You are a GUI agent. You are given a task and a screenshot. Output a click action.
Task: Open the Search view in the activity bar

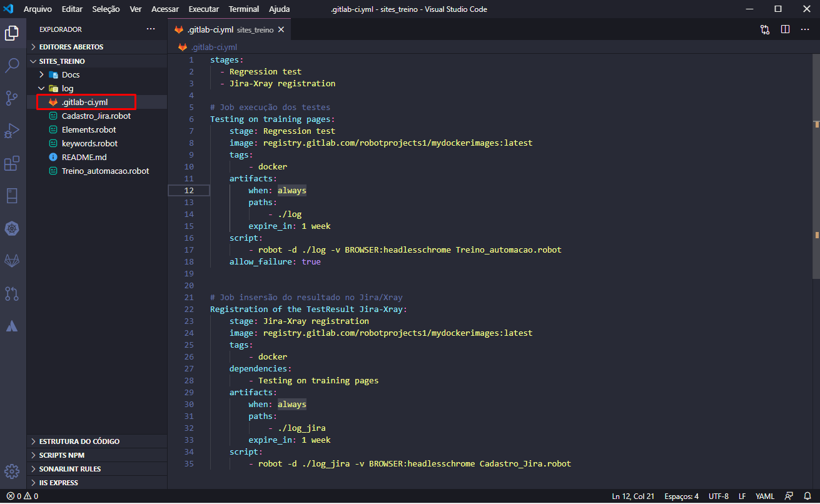point(13,66)
